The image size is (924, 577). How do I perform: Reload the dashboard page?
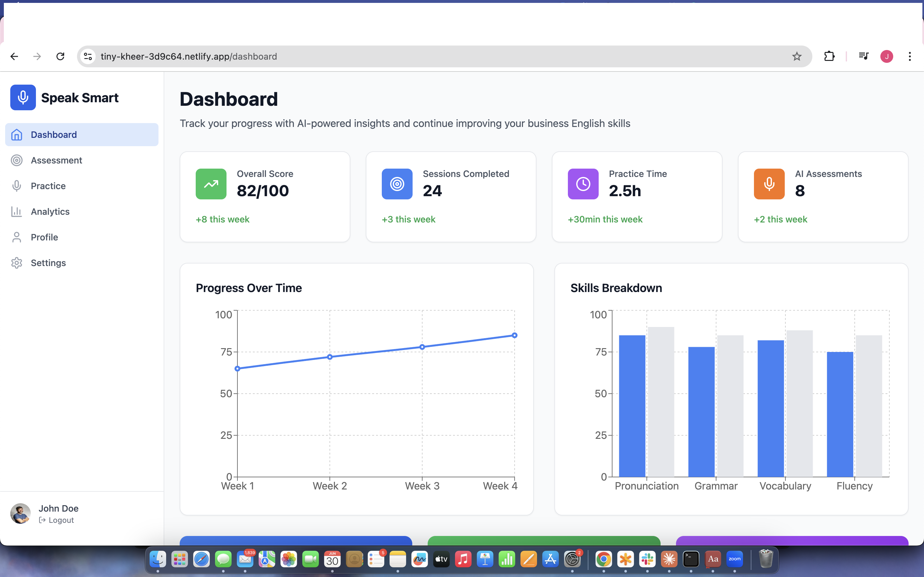point(60,56)
